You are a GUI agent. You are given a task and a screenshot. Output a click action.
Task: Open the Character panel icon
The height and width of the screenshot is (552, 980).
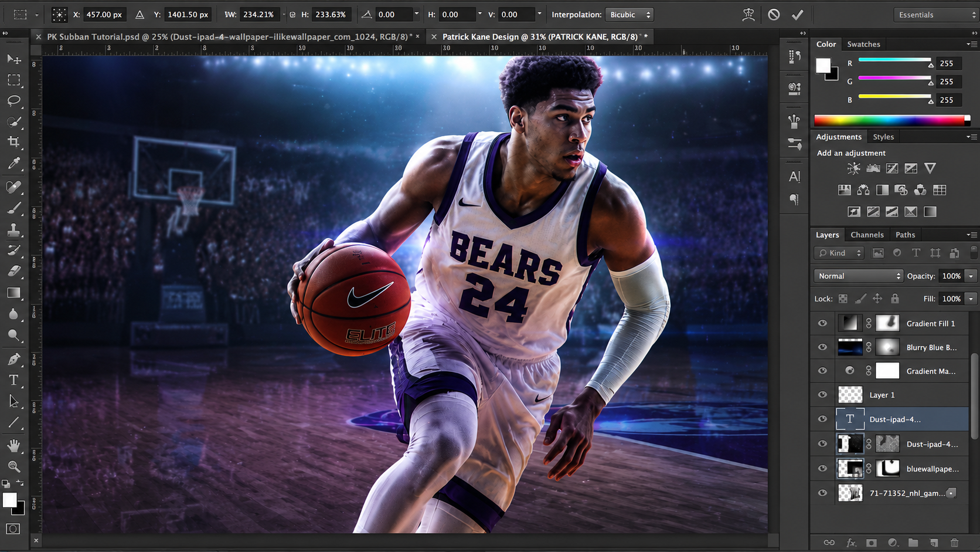coord(794,177)
